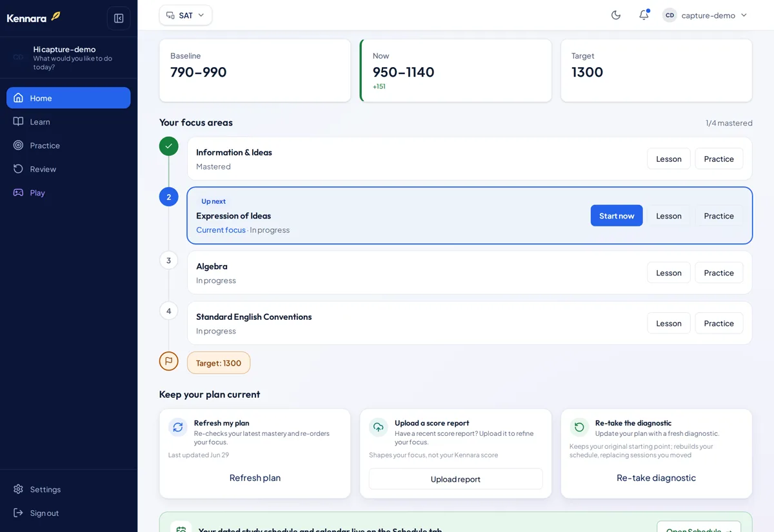
Task: Open the Learn section
Action: (68, 121)
